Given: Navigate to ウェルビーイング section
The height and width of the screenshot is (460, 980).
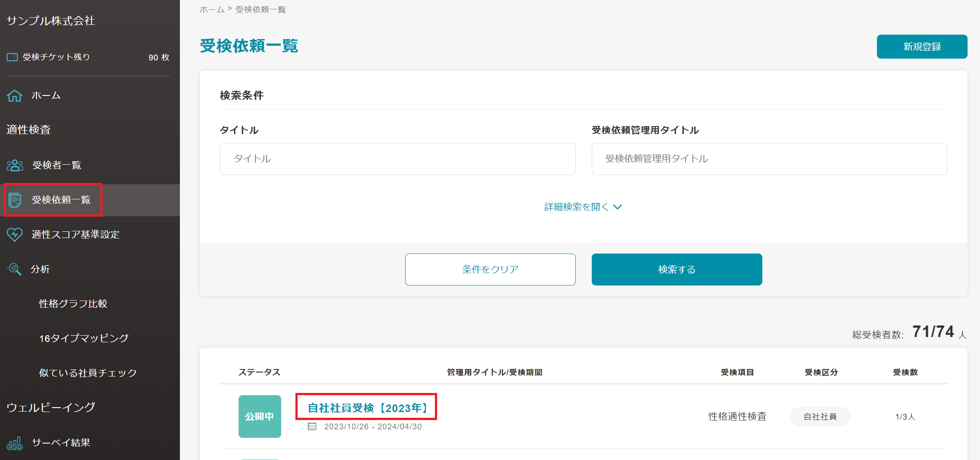Looking at the screenshot, I should pos(50,406).
